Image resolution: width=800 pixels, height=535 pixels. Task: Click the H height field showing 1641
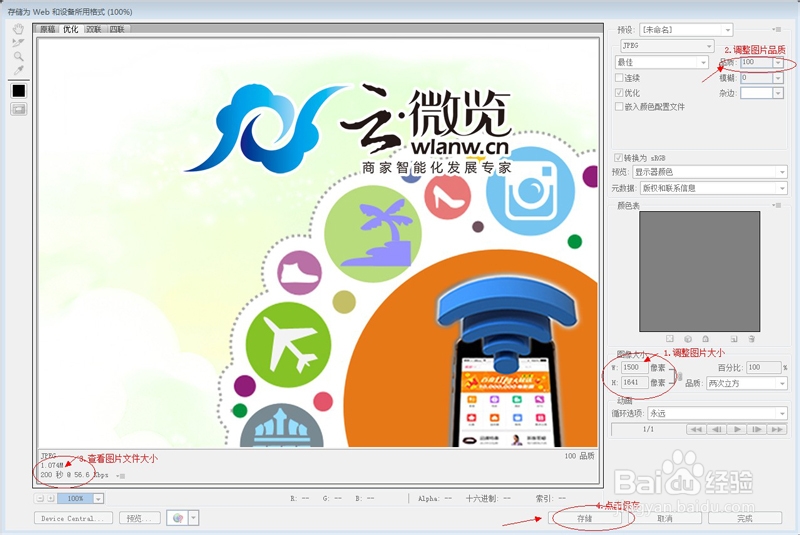click(x=635, y=382)
